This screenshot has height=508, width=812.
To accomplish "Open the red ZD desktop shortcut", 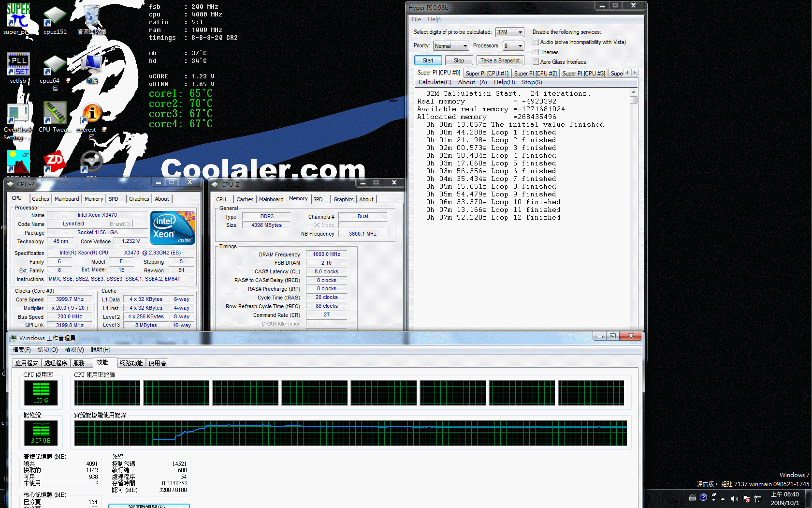I will pos(55,162).
